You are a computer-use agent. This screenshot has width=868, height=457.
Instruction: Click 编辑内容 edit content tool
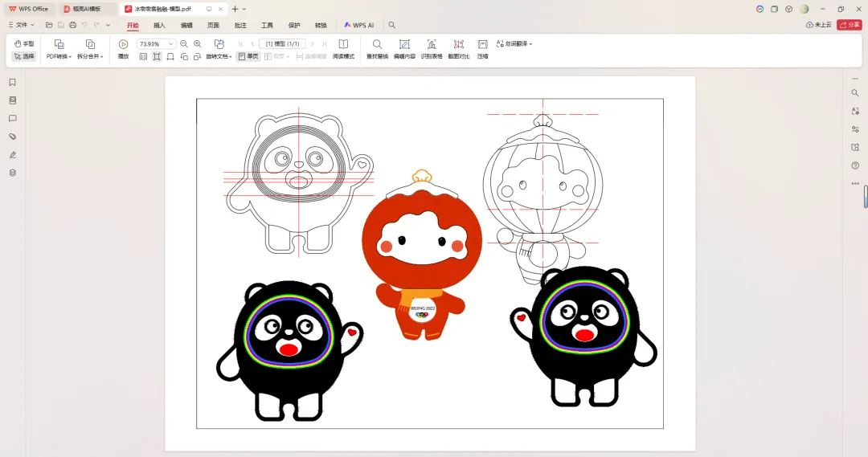click(404, 49)
